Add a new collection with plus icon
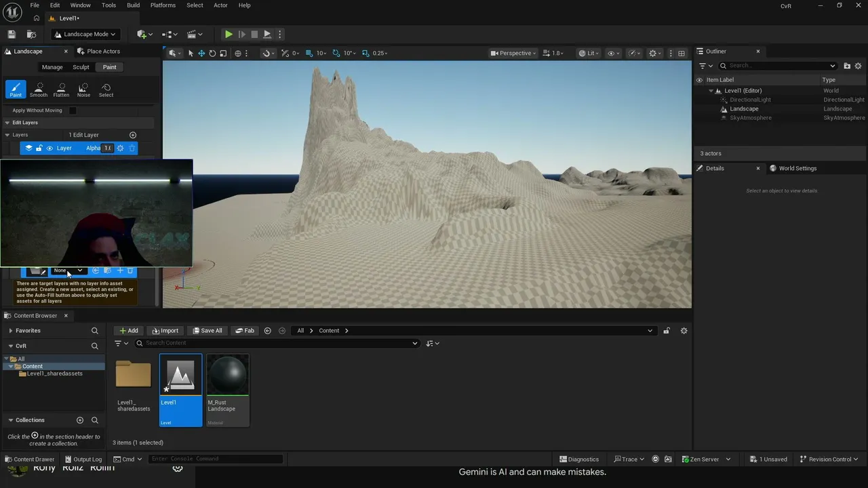 pyautogui.click(x=80, y=420)
